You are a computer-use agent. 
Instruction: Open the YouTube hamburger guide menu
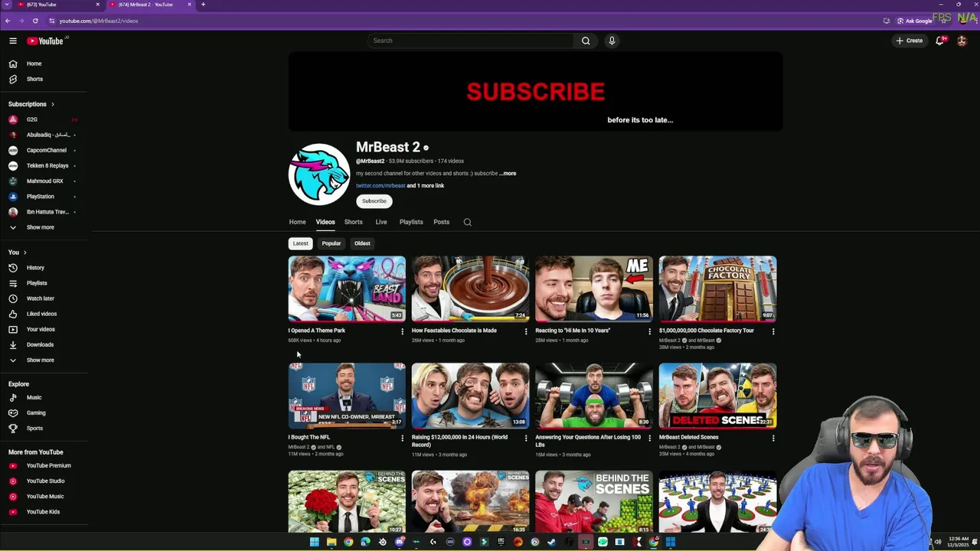13,41
